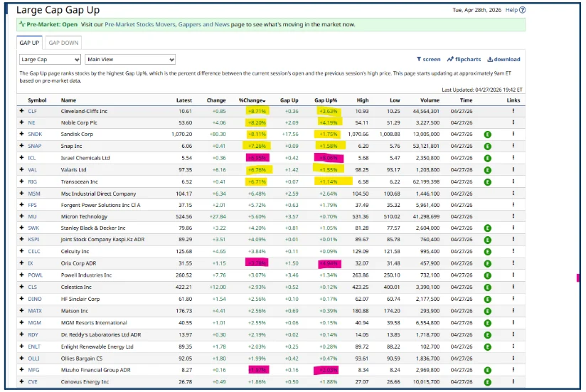Switch to the GAP DOWN tab
This screenshot has width=586, height=392.
click(63, 43)
